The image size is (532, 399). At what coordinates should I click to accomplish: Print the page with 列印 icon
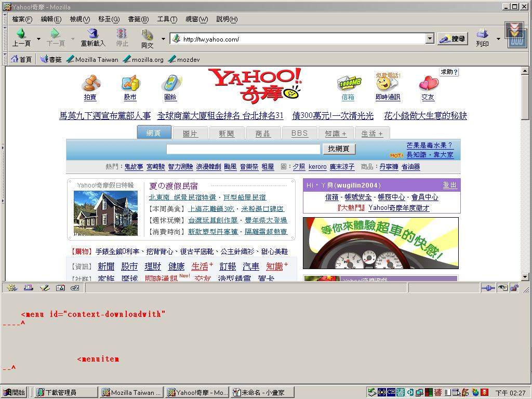[482, 37]
